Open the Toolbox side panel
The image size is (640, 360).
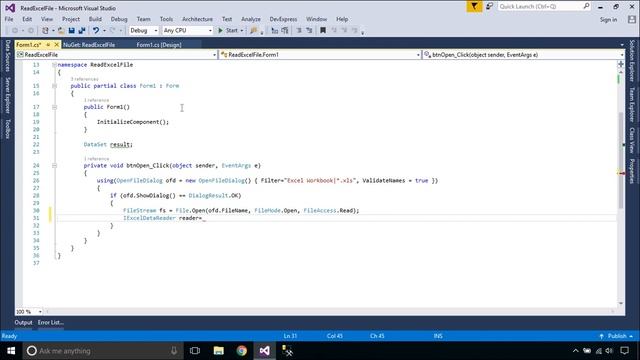(7, 129)
